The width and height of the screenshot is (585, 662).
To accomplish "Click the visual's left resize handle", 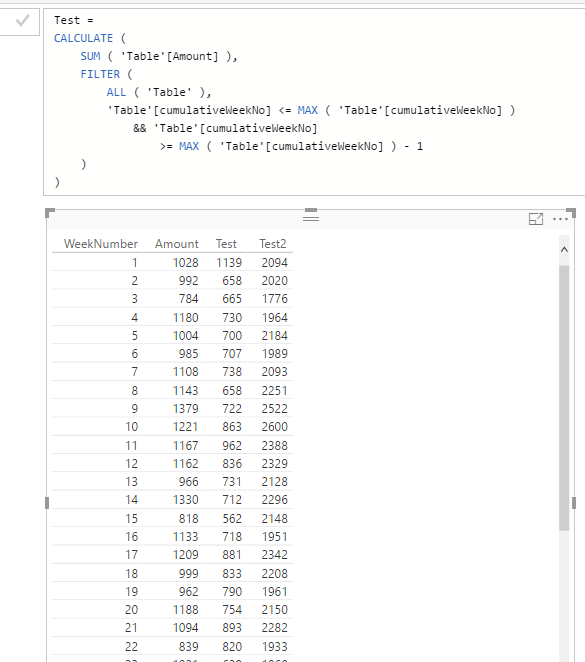I will [x=47, y=503].
